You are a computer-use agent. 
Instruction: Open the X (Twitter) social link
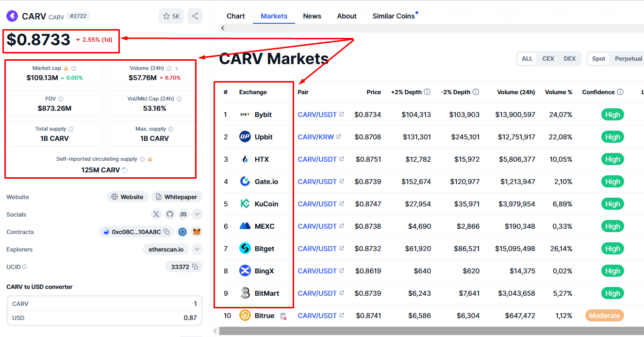point(156,214)
